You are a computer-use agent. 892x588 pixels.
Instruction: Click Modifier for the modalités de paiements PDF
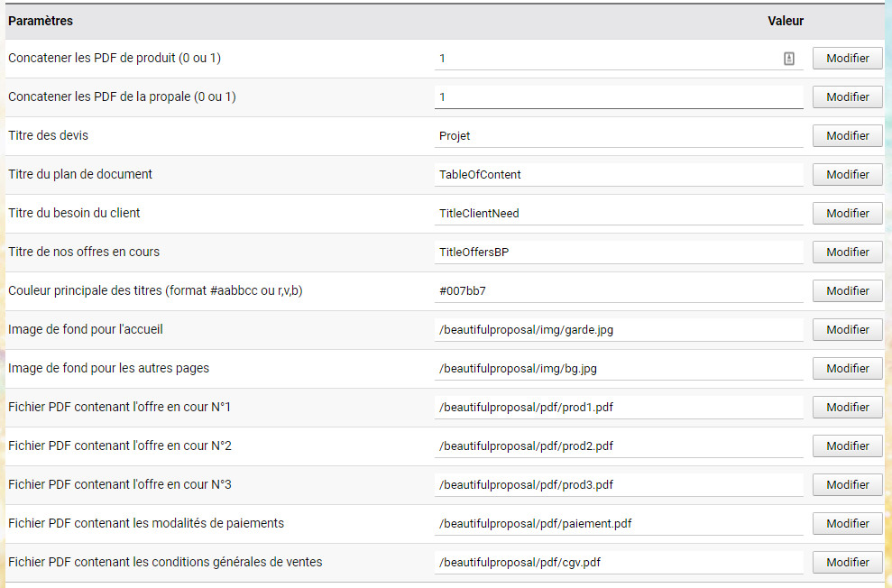coord(848,523)
